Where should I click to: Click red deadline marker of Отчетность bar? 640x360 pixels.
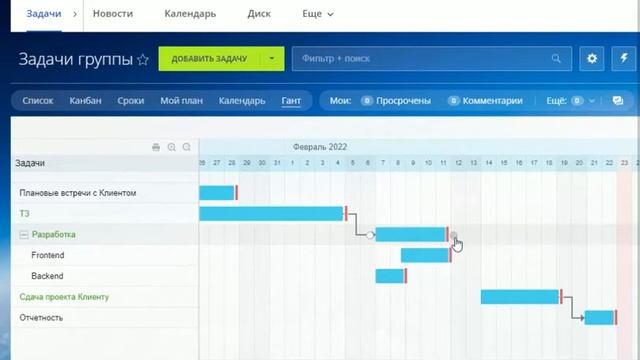point(616,318)
